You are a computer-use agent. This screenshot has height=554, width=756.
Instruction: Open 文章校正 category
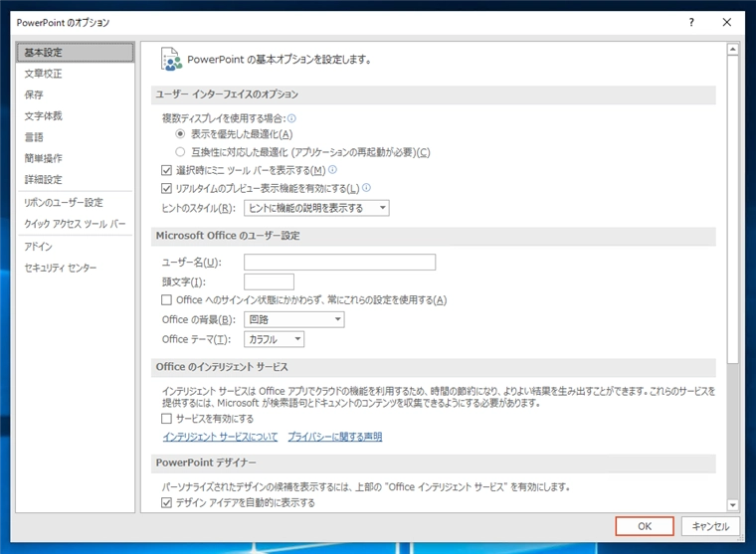75,74
